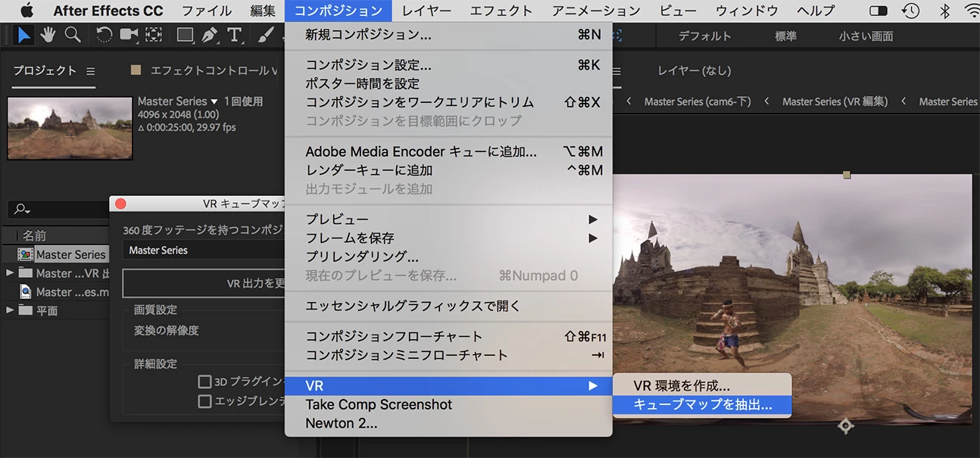
Task: Choose Newton 2 menu item
Action: [448, 423]
